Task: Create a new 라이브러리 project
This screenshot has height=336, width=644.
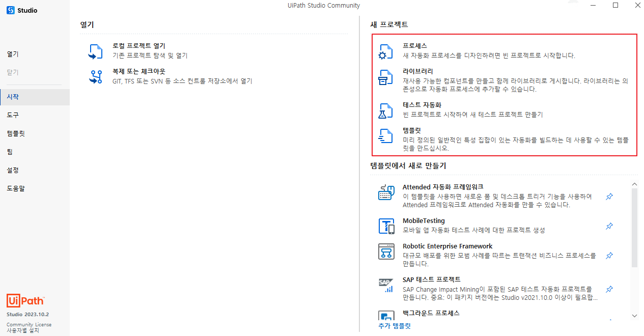Action: tap(505, 80)
